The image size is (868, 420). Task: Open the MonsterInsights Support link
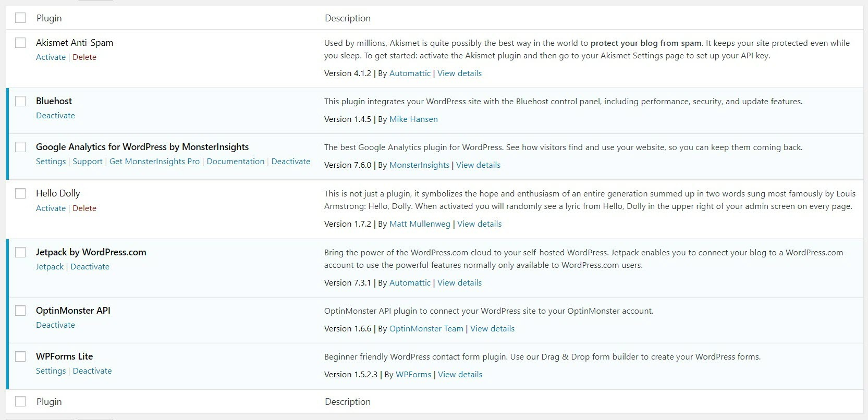[x=88, y=162]
